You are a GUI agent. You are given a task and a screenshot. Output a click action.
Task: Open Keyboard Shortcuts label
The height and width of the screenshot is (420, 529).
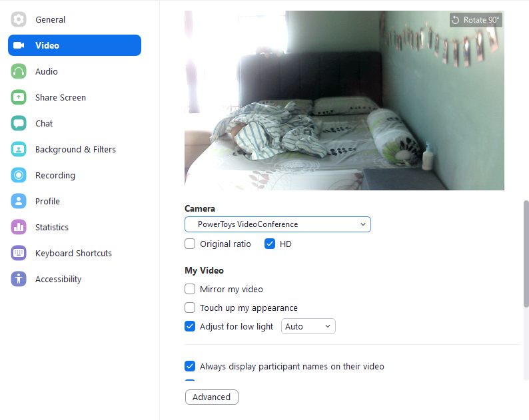[x=73, y=253]
